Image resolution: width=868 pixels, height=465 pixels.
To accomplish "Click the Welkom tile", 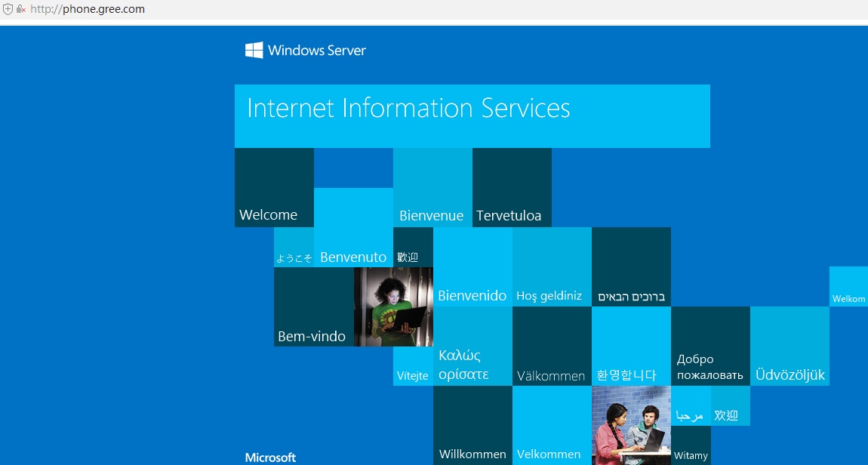I will click(848, 286).
